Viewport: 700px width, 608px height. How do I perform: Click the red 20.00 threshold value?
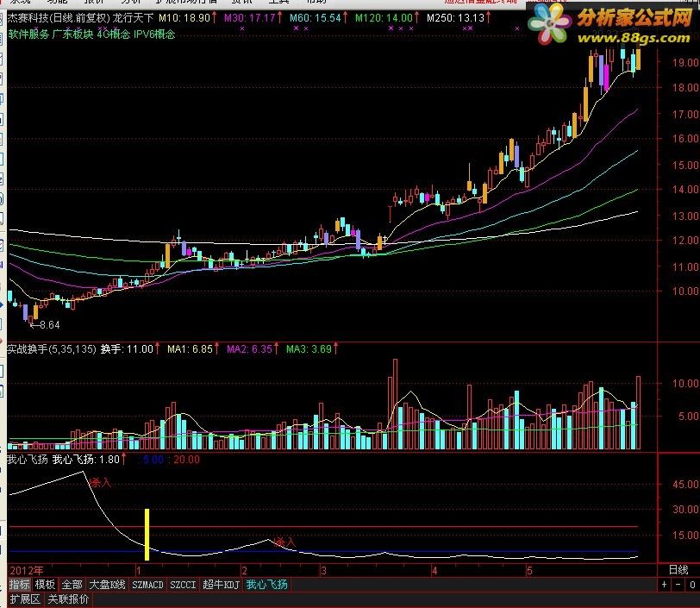186,460
